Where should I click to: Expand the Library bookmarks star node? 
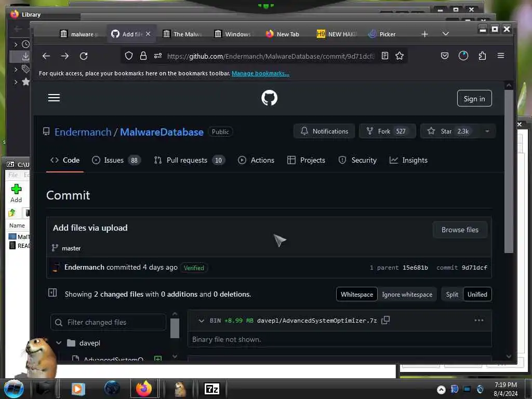tap(16, 82)
